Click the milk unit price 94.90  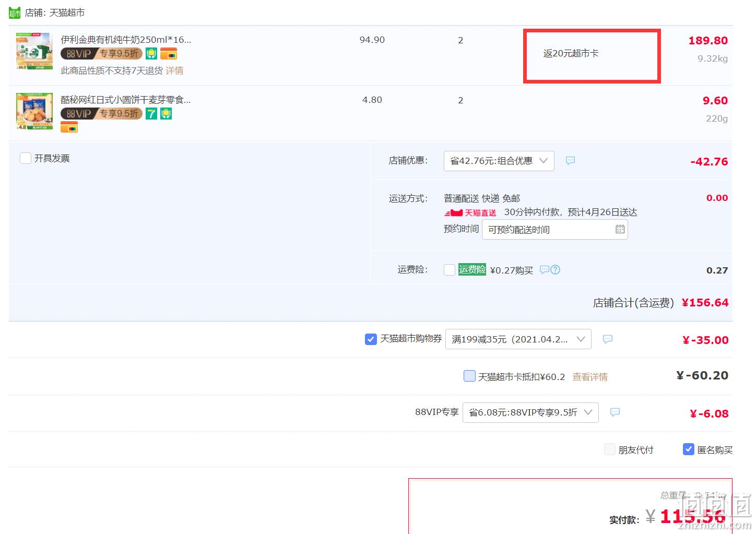click(372, 40)
